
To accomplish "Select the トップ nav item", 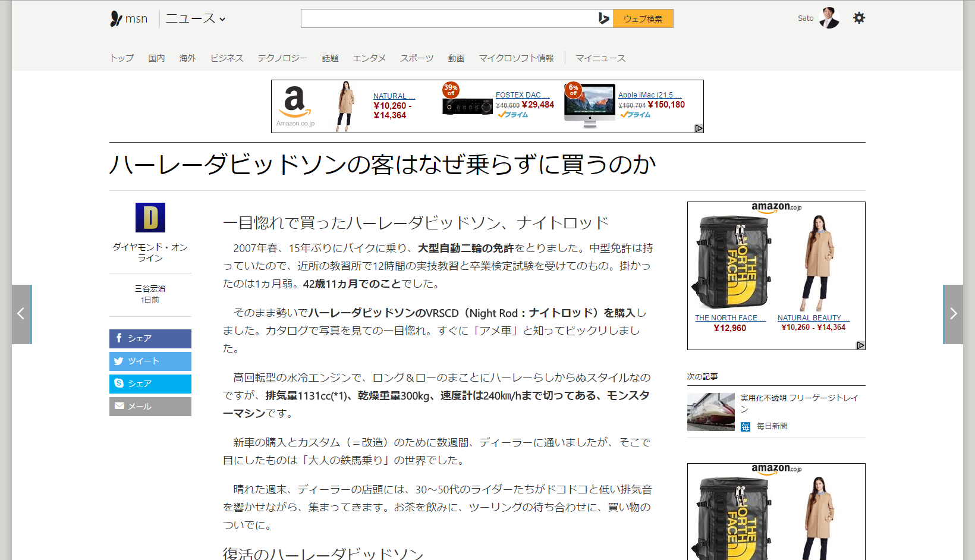I will click(122, 58).
